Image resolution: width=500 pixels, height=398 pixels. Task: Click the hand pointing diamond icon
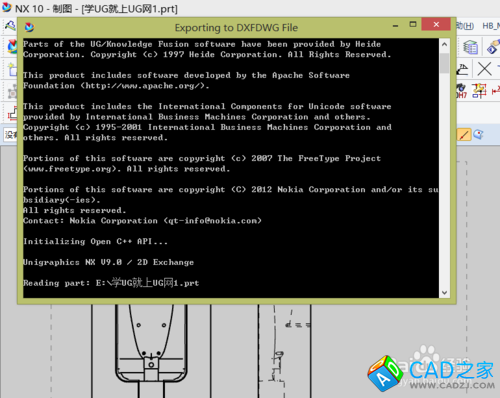[493, 47]
